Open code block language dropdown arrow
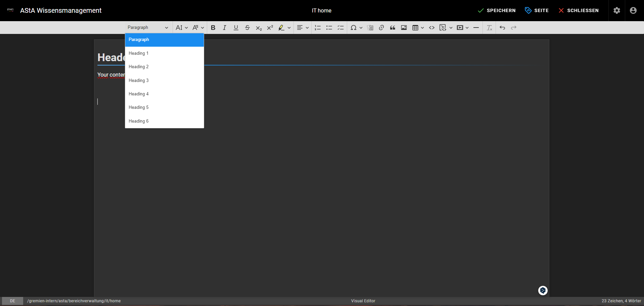Screen dimensions: 644x306 coord(451,28)
